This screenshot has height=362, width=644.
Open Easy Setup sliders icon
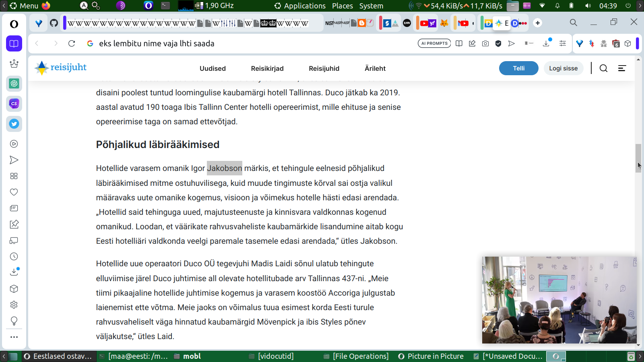(563, 43)
